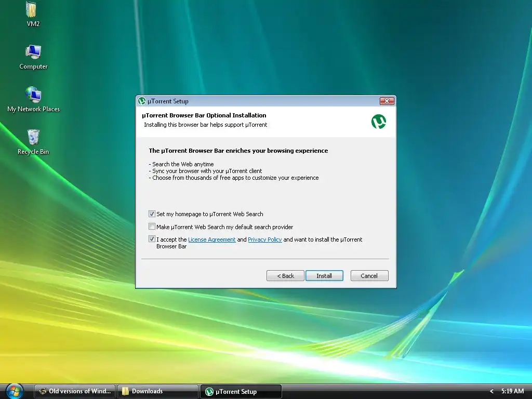Image resolution: width=532 pixels, height=399 pixels.
Task: Show hidden tray icons arrow
Action: pyautogui.click(x=491, y=391)
